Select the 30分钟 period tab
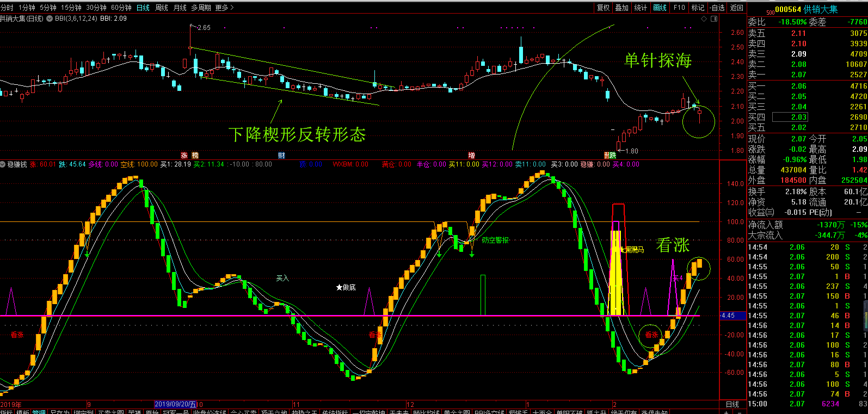This screenshot has height=414, width=868. (96, 8)
